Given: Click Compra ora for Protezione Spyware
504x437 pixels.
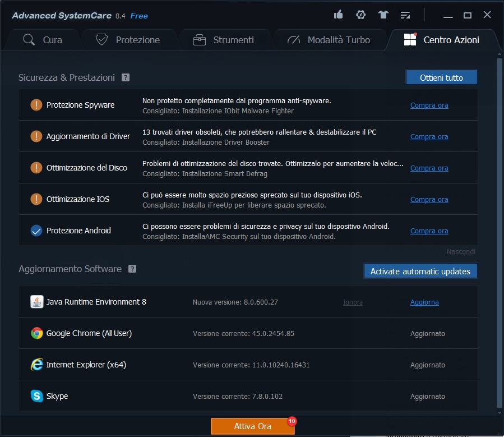Looking at the screenshot, I should (x=429, y=105).
